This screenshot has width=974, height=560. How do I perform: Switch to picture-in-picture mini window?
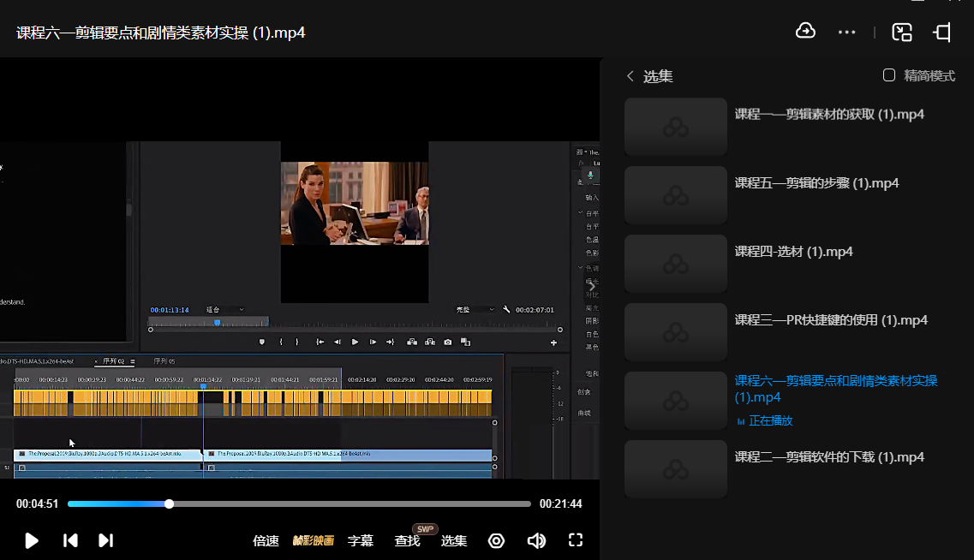click(901, 33)
